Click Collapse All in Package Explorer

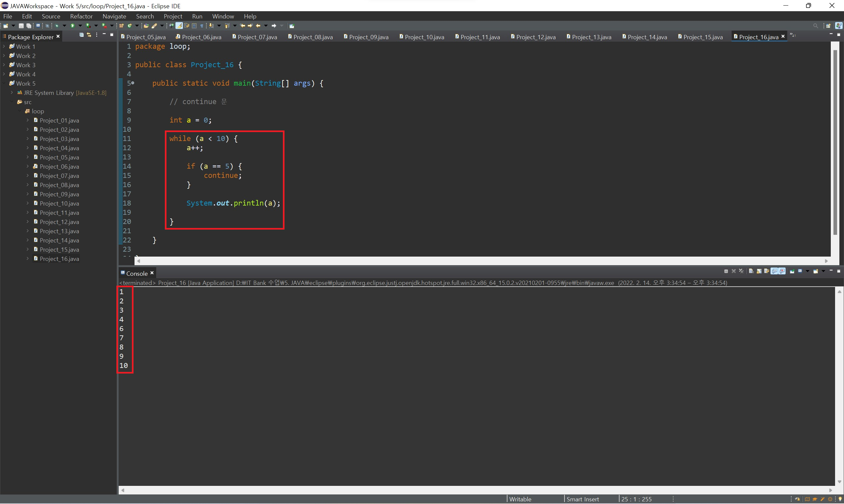point(81,35)
